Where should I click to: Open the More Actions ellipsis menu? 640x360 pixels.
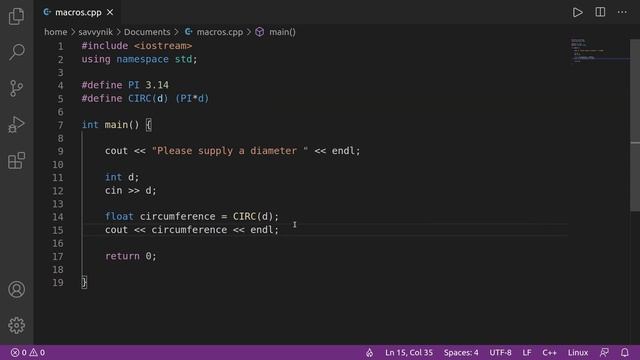[x=622, y=12]
